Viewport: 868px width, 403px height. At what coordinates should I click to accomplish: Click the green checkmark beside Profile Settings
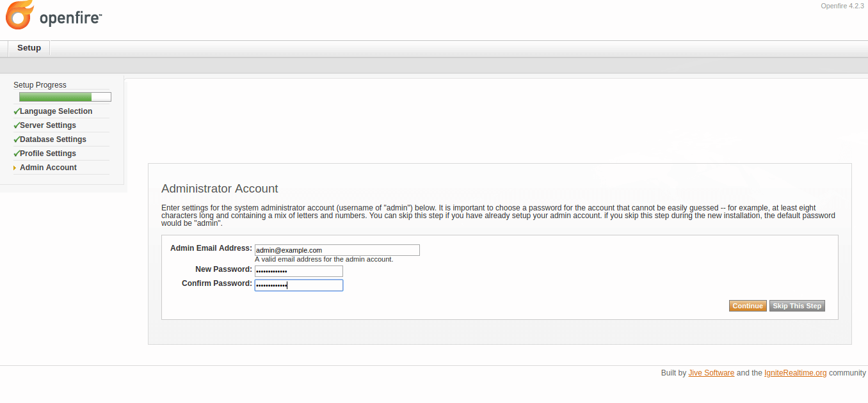[x=17, y=154]
